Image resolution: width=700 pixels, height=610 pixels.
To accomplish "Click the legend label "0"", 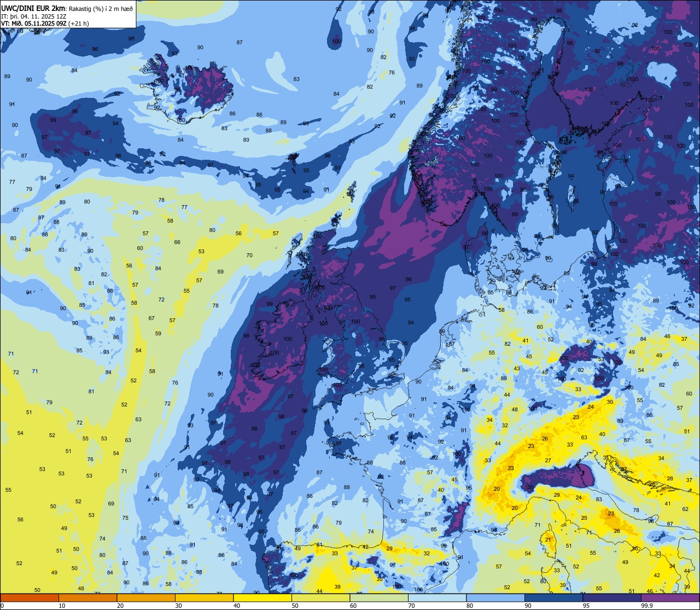I will [x=2, y=606].
